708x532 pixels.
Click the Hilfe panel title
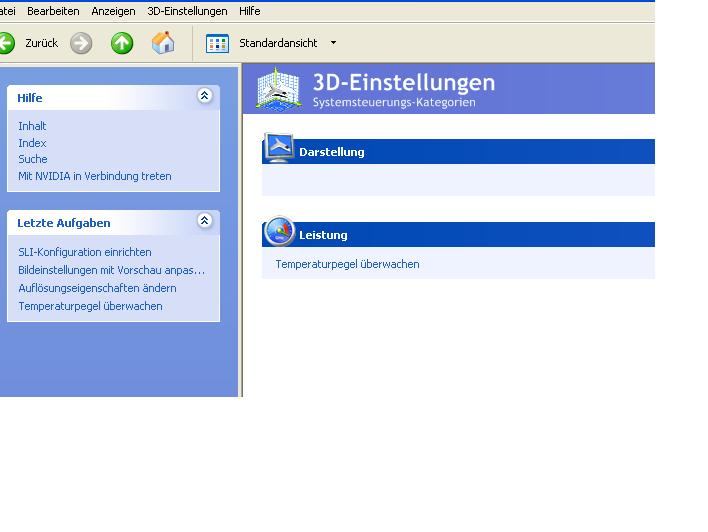click(x=30, y=98)
